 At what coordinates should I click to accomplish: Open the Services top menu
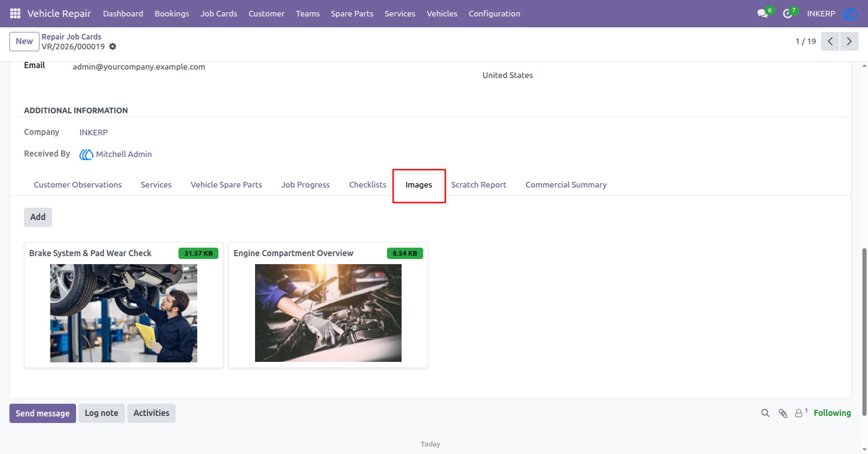(400, 14)
